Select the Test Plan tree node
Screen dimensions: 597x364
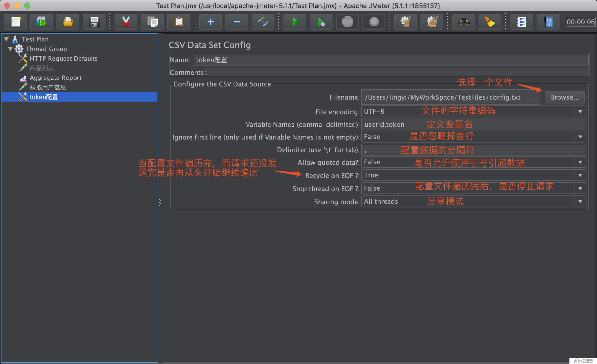click(x=35, y=39)
